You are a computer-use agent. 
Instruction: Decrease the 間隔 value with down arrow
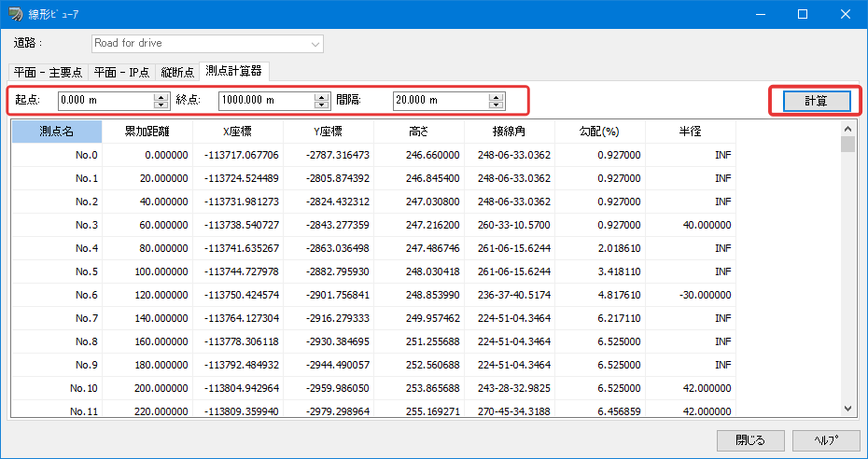tap(497, 104)
